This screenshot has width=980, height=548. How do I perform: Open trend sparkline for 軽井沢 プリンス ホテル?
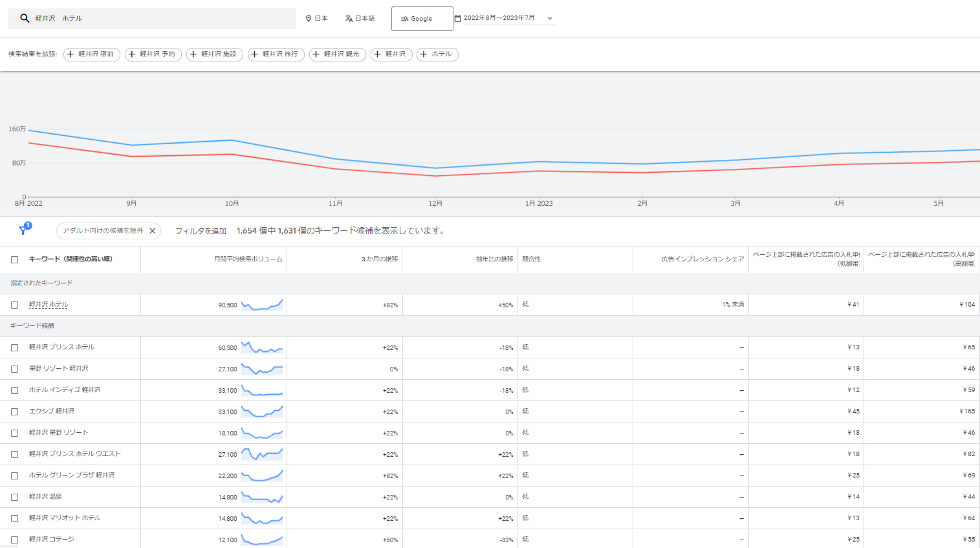pos(262,347)
